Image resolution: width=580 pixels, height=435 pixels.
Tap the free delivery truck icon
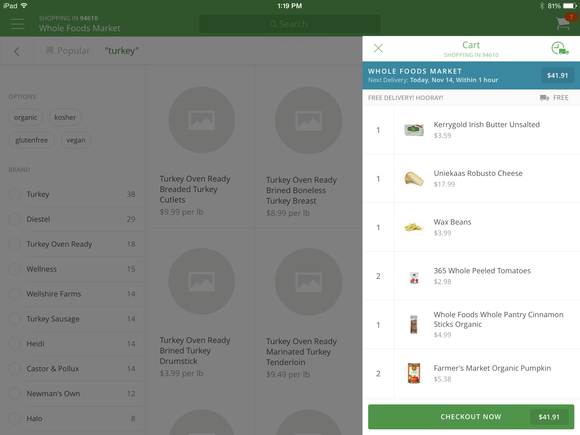click(544, 98)
